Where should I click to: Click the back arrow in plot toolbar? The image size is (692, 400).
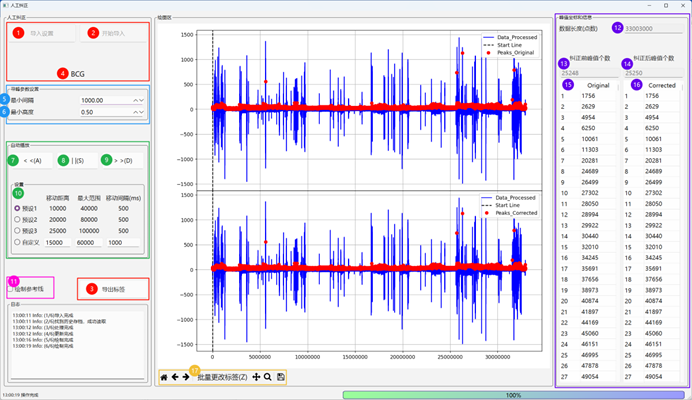[175, 377]
